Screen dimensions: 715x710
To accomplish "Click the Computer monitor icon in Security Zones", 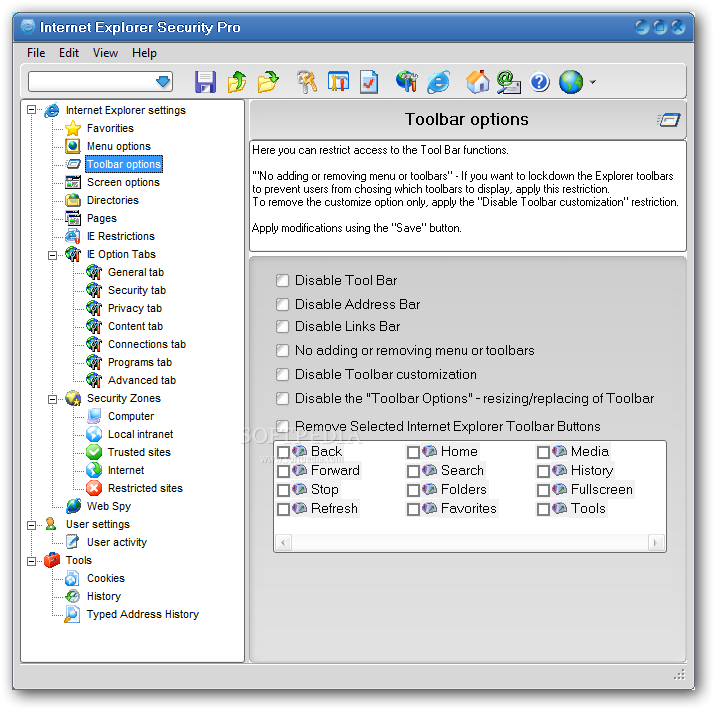I will pos(94,416).
